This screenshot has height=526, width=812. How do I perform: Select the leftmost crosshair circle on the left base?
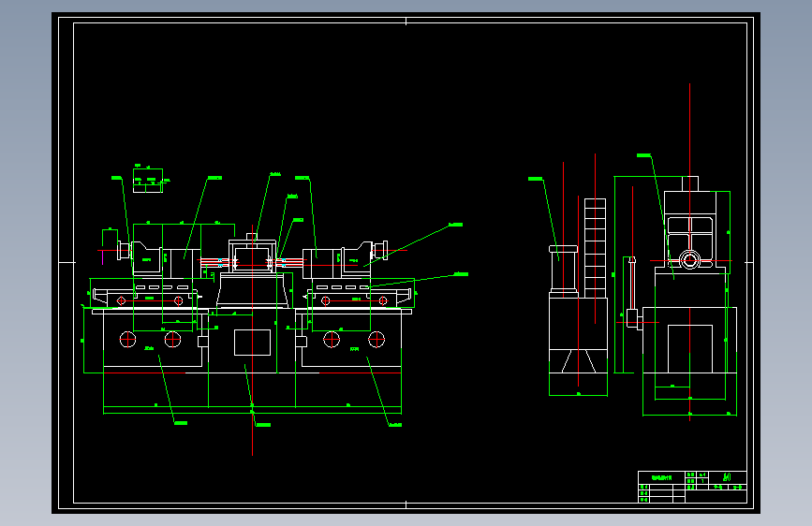127,340
